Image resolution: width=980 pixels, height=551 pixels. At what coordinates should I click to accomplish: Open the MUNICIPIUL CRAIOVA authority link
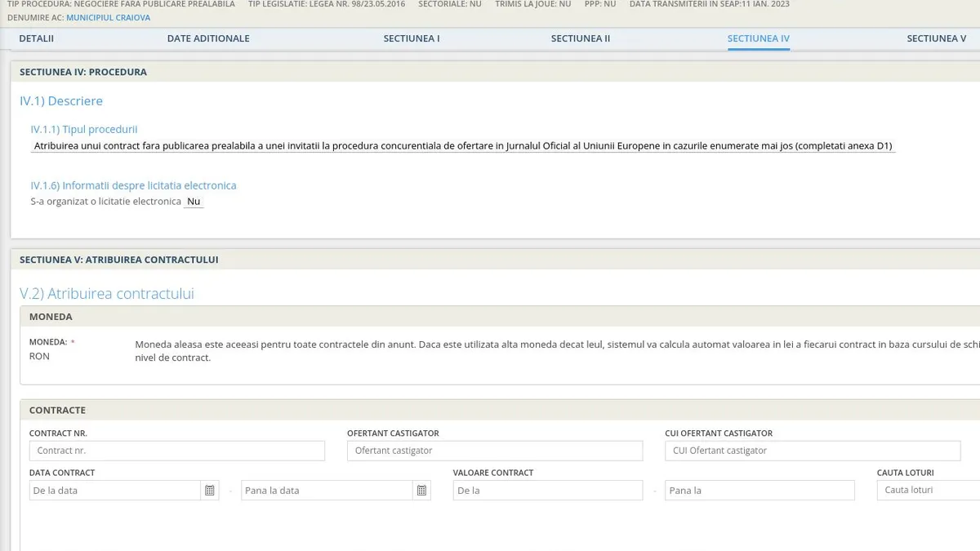(x=108, y=17)
